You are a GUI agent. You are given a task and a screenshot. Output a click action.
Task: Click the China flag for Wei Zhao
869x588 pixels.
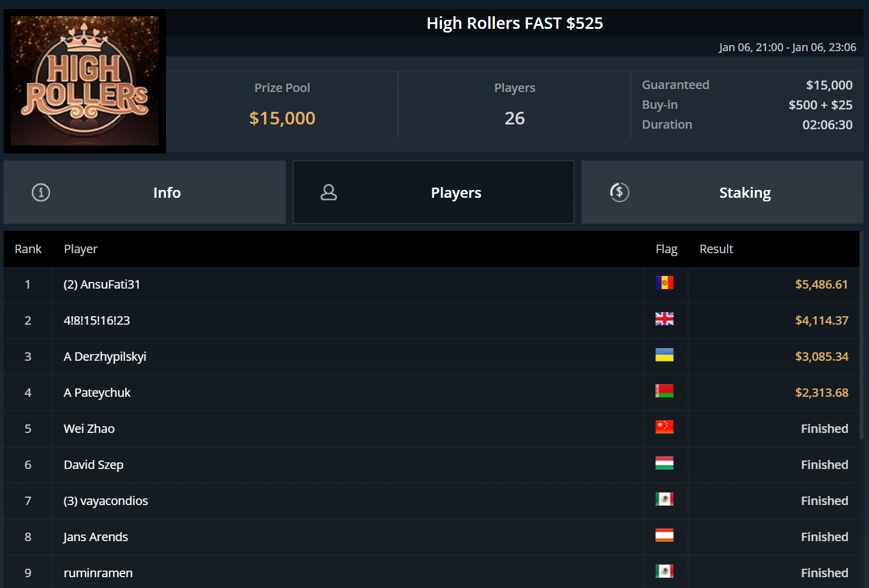pyautogui.click(x=665, y=427)
